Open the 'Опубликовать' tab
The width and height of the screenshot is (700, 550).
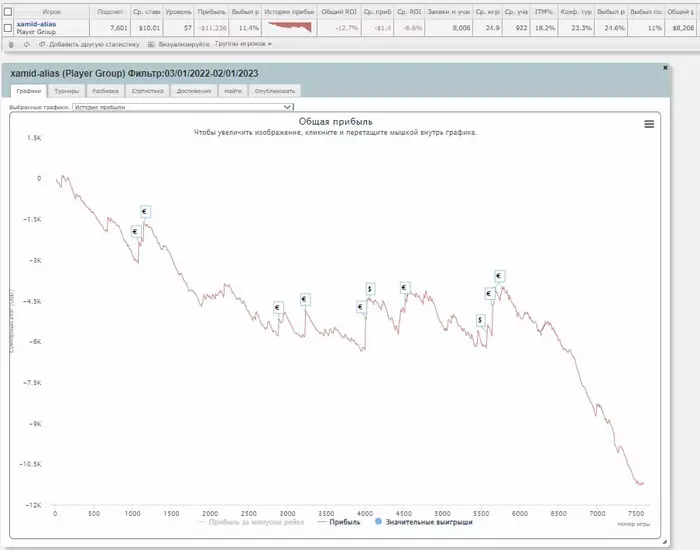[275, 91]
